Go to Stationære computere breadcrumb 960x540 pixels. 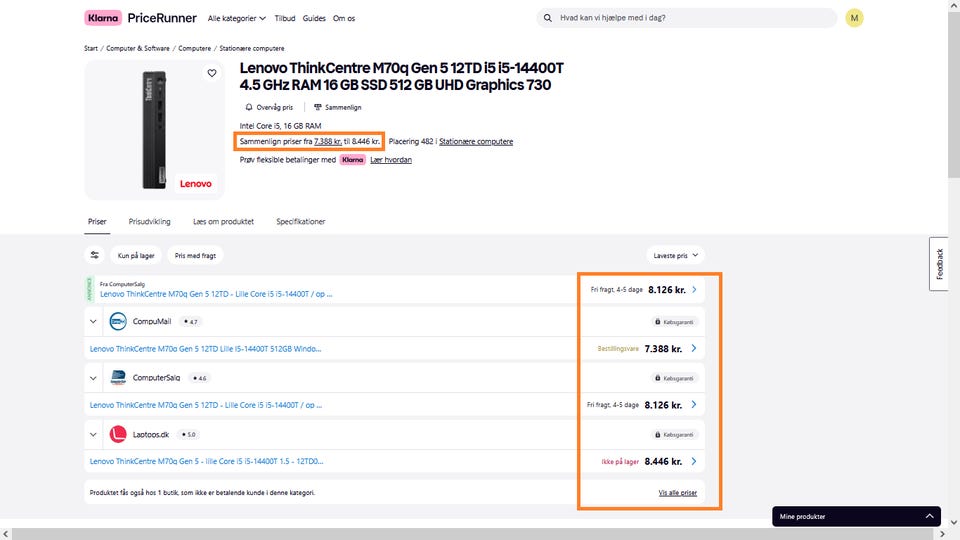click(252, 48)
